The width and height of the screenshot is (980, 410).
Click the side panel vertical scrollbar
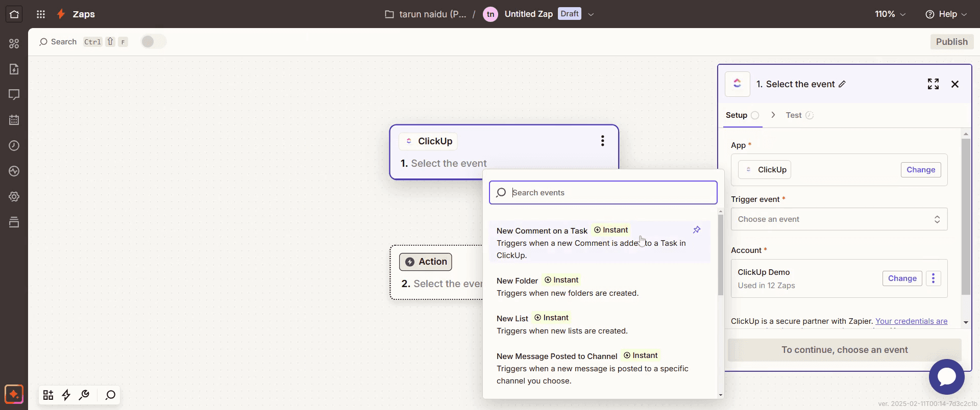tap(966, 217)
